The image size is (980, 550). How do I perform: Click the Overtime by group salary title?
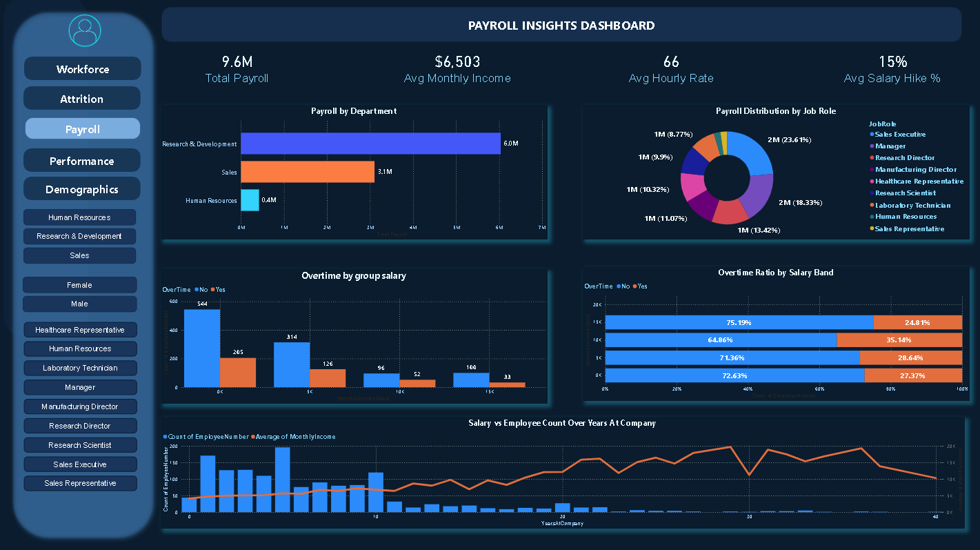pyautogui.click(x=354, y=276)
